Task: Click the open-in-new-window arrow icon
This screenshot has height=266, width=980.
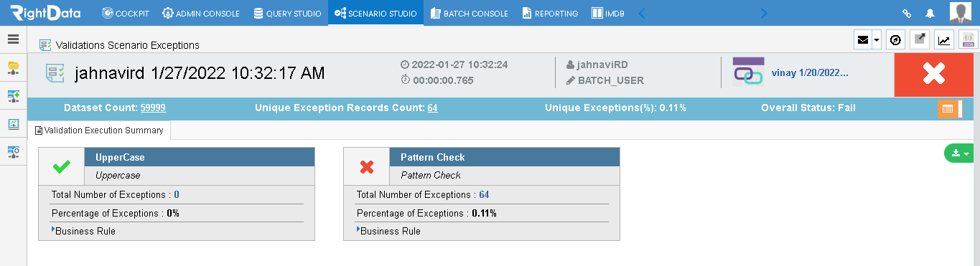Action: 919,40
